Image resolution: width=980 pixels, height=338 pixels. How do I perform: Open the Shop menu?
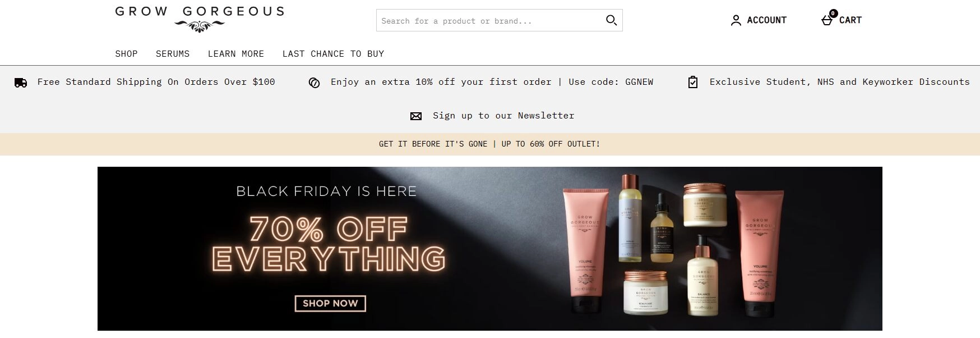[x=126, y=54]
